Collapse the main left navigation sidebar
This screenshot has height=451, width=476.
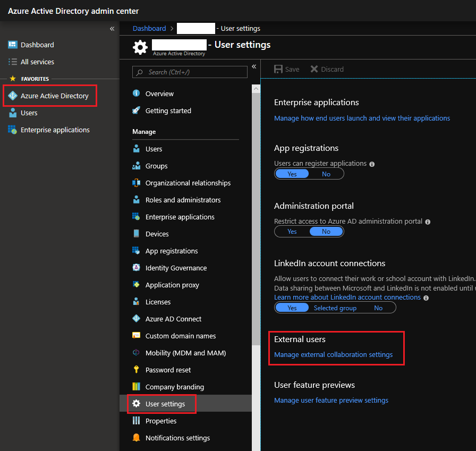coord(112,29)
